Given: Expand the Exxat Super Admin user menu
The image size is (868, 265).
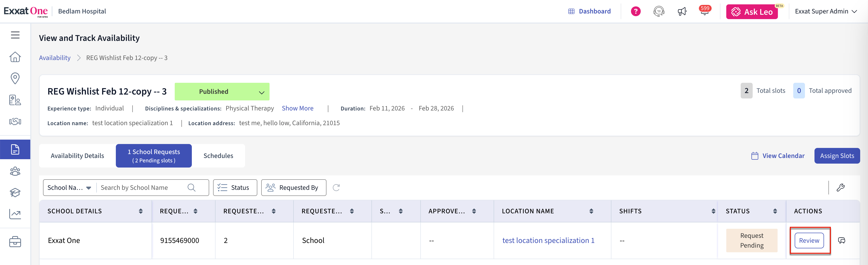Looking at the screenshot, I should [x=825, y=12].
